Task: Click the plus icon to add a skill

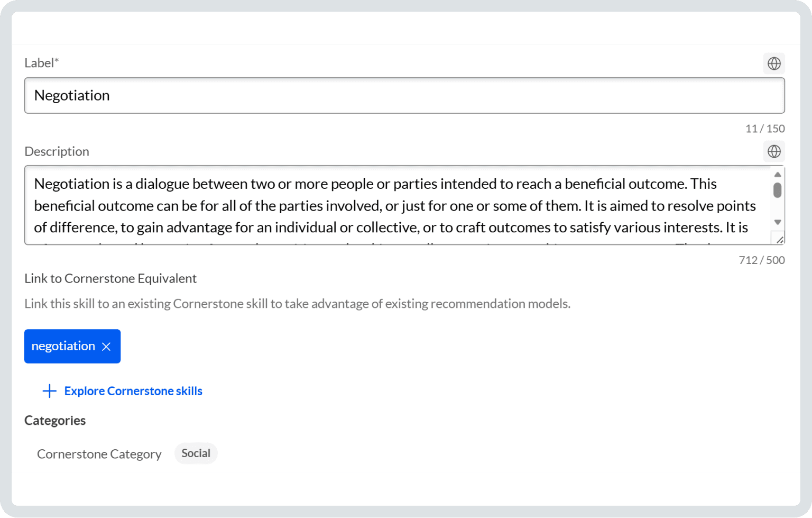Action: 49,390
